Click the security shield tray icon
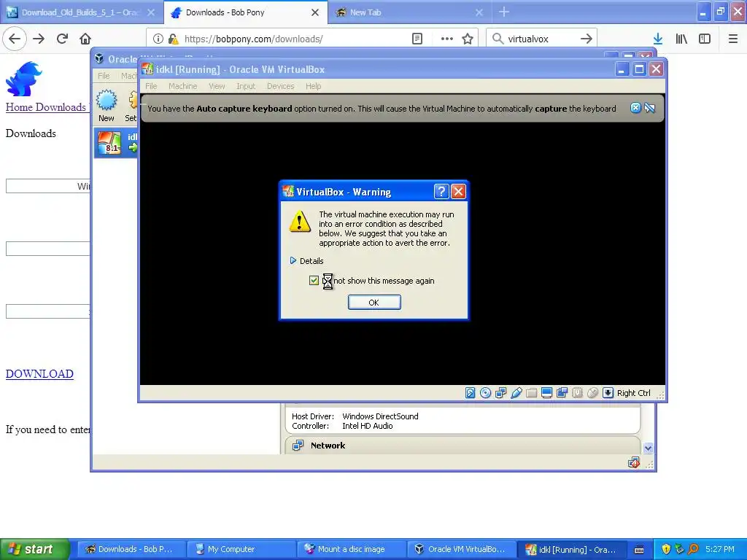 [x=666, y=549]
